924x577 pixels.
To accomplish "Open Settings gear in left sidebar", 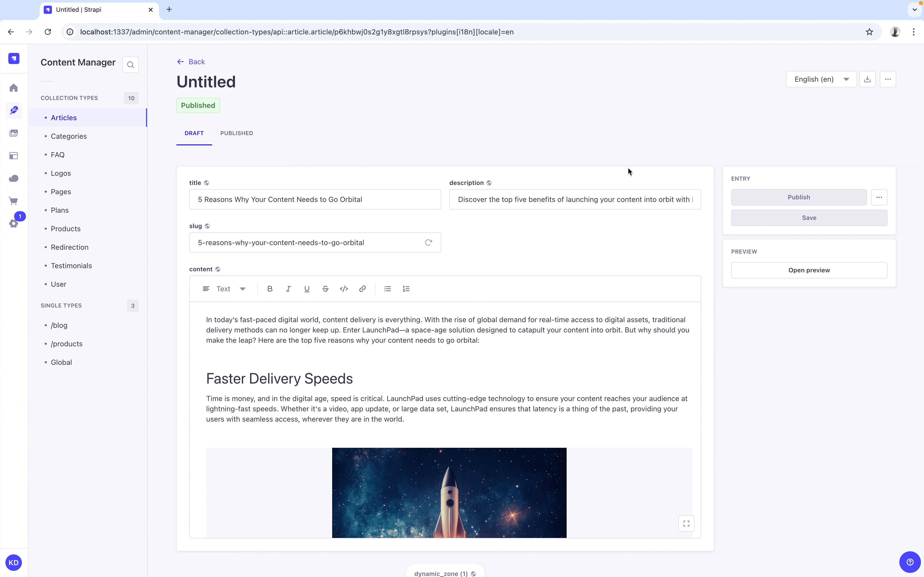I will click(14, 224).
